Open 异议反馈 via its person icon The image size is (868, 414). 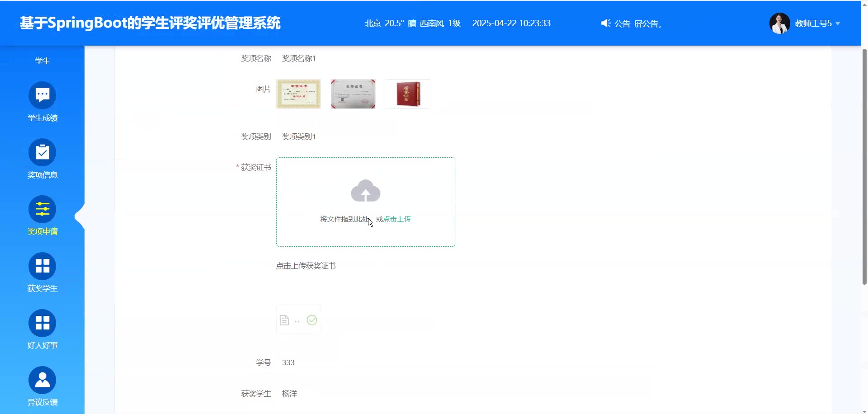pos(42,380)
